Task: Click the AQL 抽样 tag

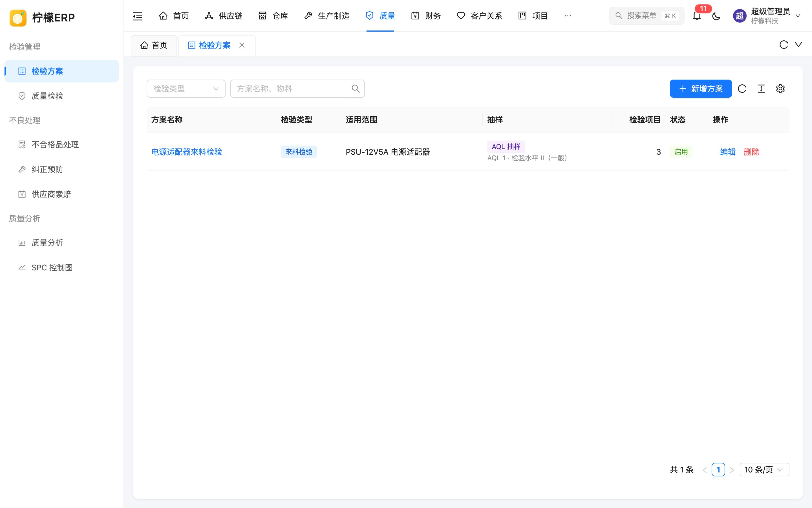Action: tap(506, 146)
